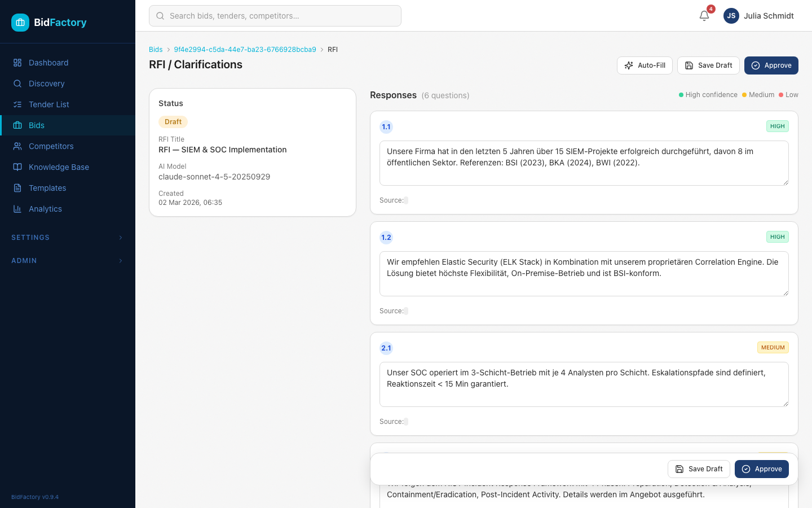Open Competitors section

pyautogui.click(x=68, y=146)
